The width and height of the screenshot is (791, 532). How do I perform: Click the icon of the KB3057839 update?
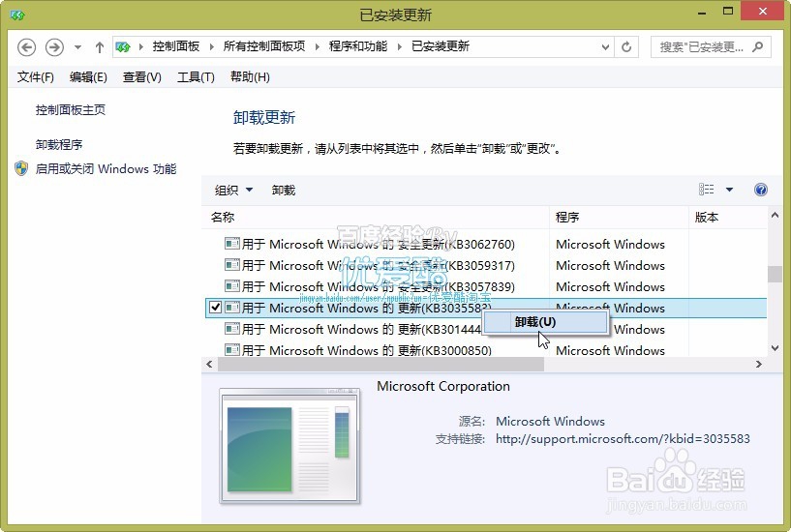click(x=232, y=286)
